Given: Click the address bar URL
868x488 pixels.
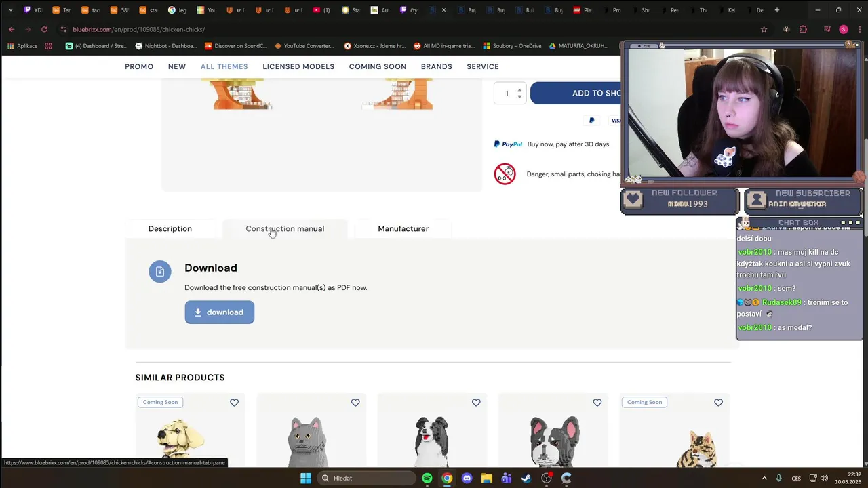Looking at the screenshot, I should 139,29.
